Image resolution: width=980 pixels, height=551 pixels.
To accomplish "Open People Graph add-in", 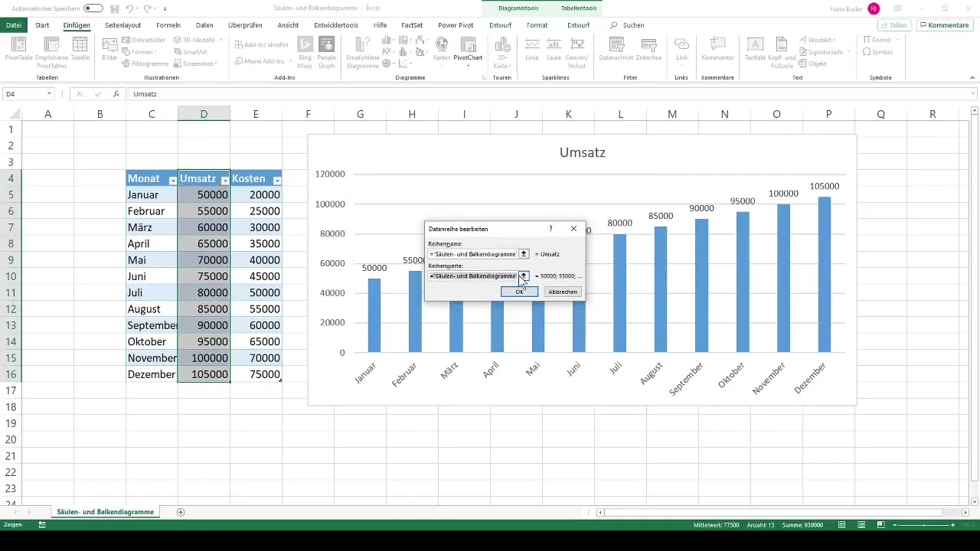I will click(327, 52).
